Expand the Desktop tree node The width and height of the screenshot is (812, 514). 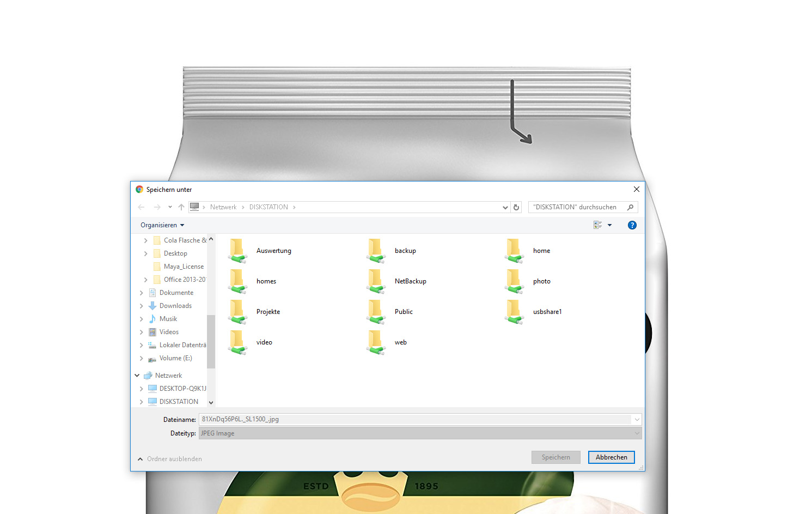tap(145, 253)
